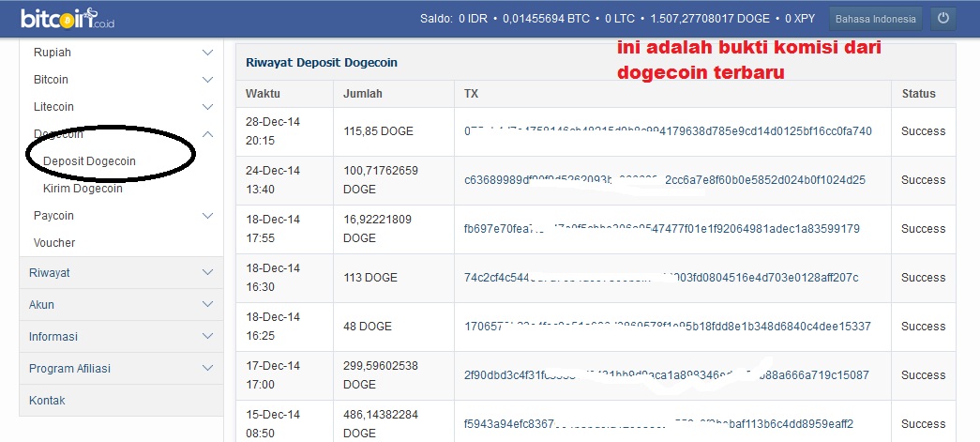Open TX link starting f5943a94efc8367
This screenshot has height=442, width=980.
(x=658, y=424)
